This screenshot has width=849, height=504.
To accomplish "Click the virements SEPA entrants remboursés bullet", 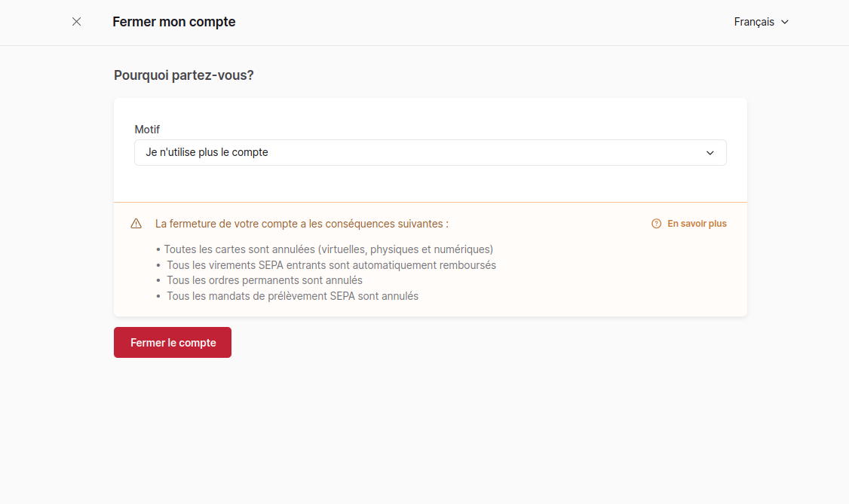I will click(331, 265).
